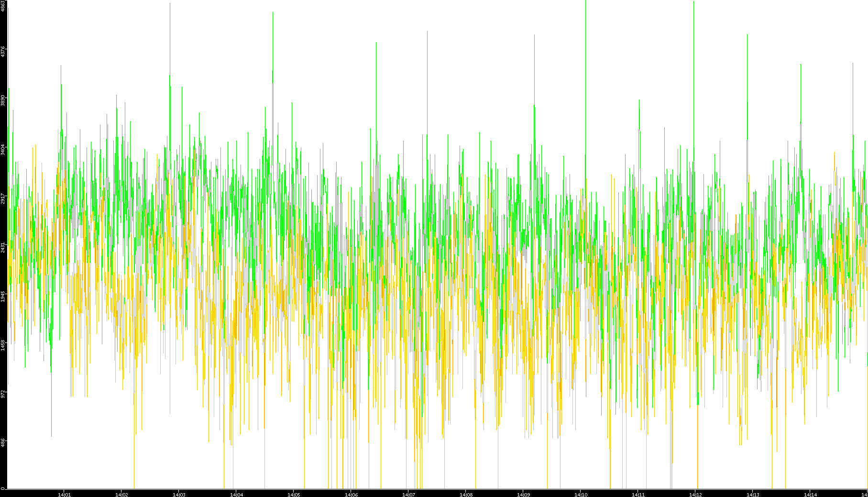
Task: Click the 14:03 time axis label
Action: point(179,495)
